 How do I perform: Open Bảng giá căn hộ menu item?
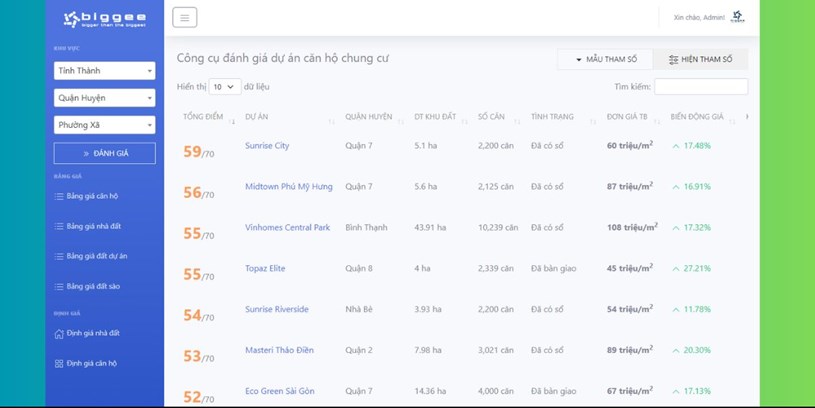[86, 196]
